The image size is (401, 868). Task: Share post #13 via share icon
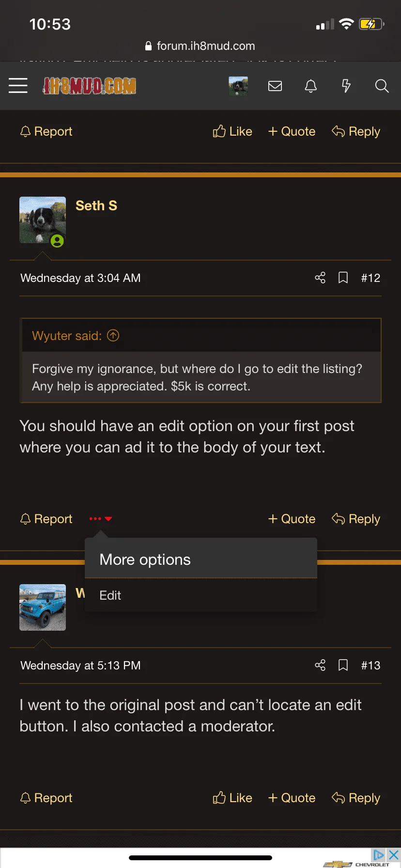coord(320,665)
